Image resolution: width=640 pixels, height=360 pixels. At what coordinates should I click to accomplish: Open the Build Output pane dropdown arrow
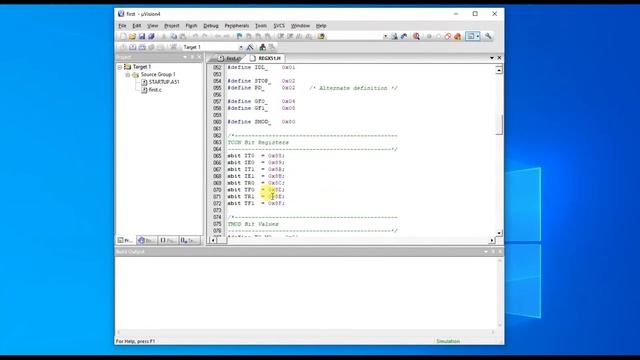click(x=486, y=251)
